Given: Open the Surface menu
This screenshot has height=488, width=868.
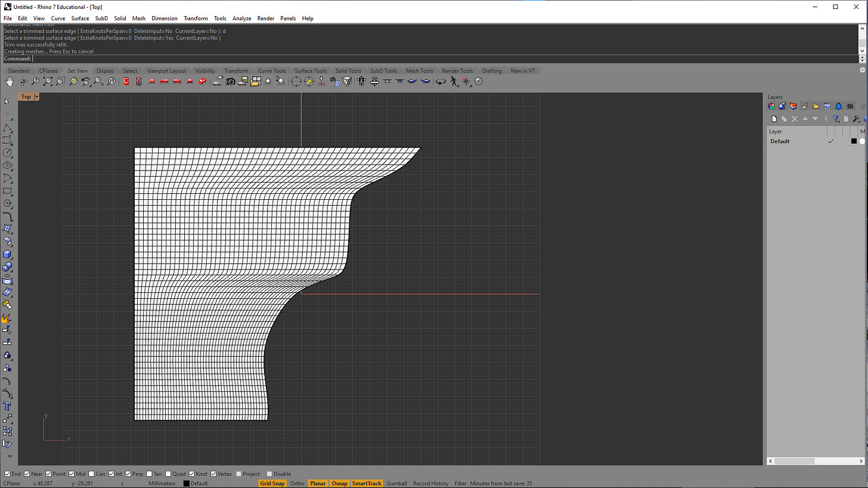Looking at the screenshot, I should tap(80, 18).
